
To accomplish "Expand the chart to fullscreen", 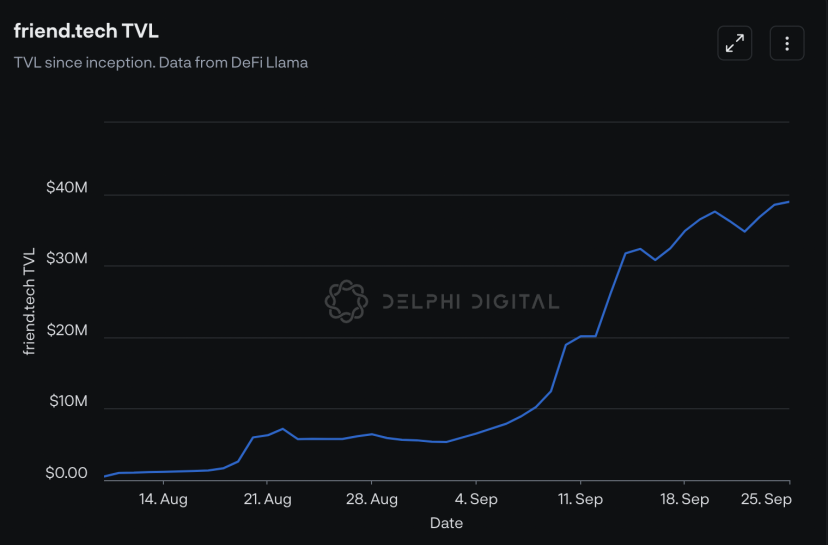I will coord(735,43).
